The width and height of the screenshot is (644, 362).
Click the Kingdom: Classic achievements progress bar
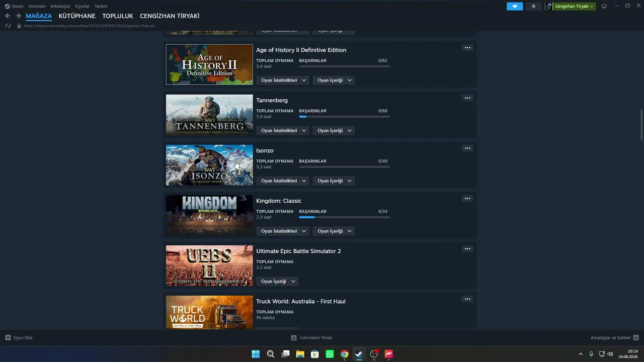pyautogui.click(x=344, y=217)
